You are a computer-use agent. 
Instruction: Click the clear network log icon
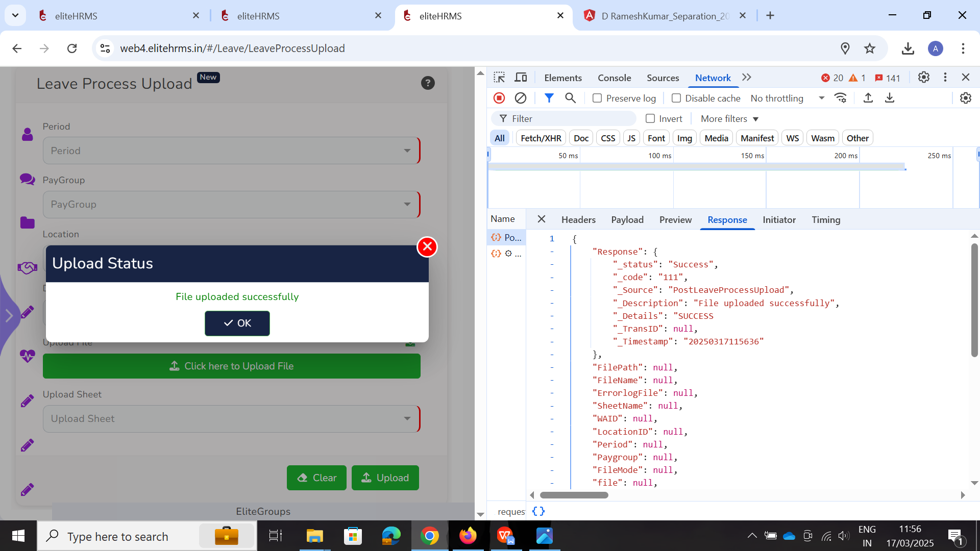pyautogui.click(x=521, y=98)
